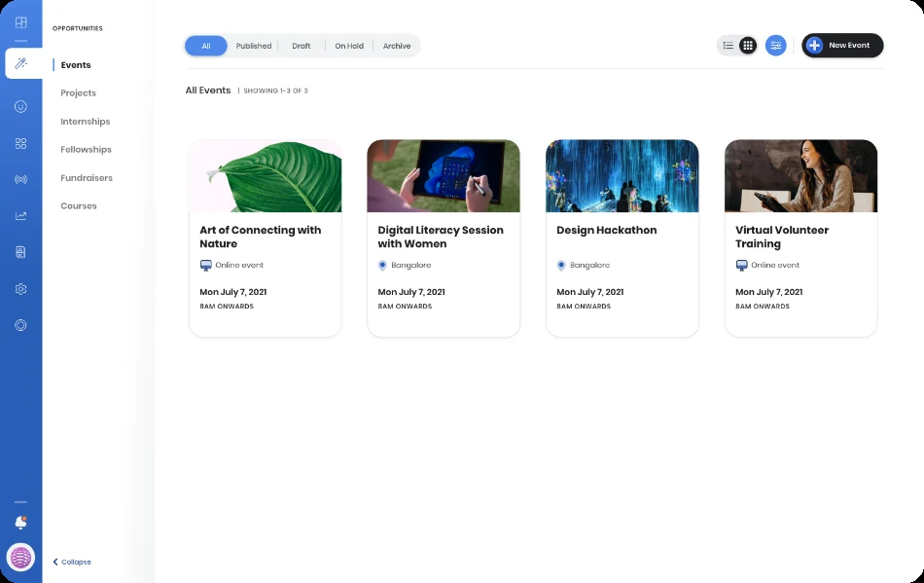Open the dashboard layout icon in sidebar
The width and height of the screenshot is (924, 583).
[20, 22]
